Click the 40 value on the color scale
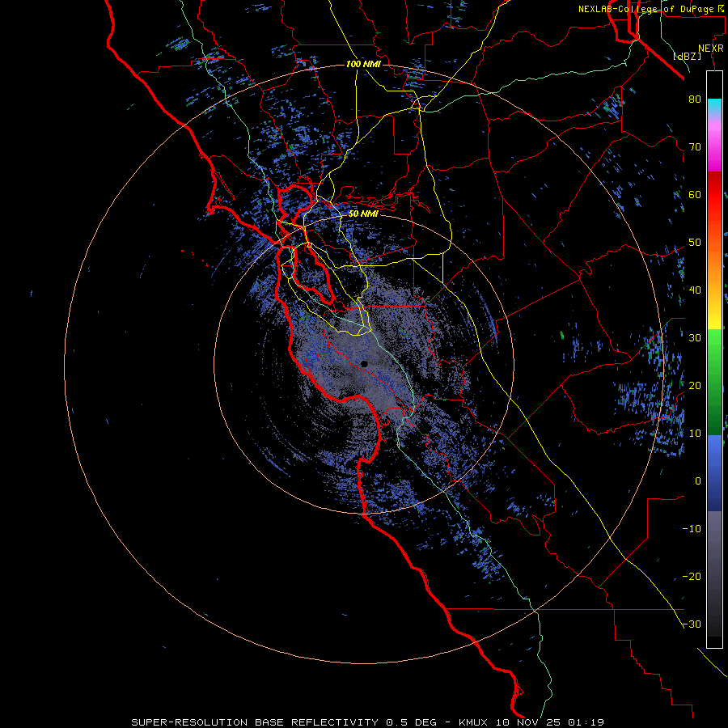Viewport: 728px width, 728px height. pos(695,290)
